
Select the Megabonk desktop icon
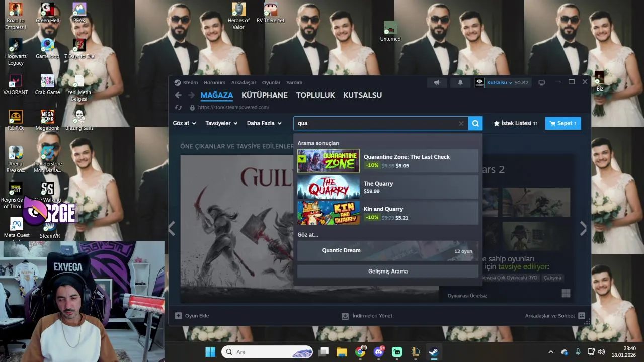[x=47, y=120]
